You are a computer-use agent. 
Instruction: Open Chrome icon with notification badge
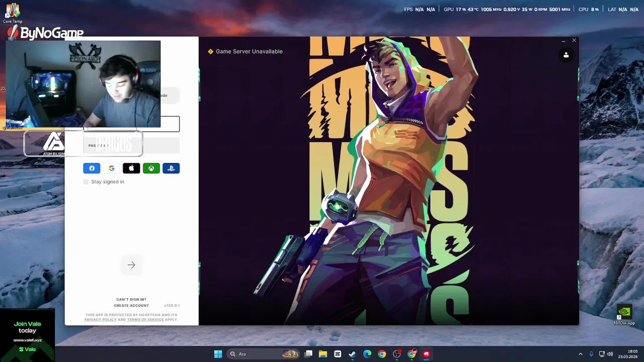412,354
